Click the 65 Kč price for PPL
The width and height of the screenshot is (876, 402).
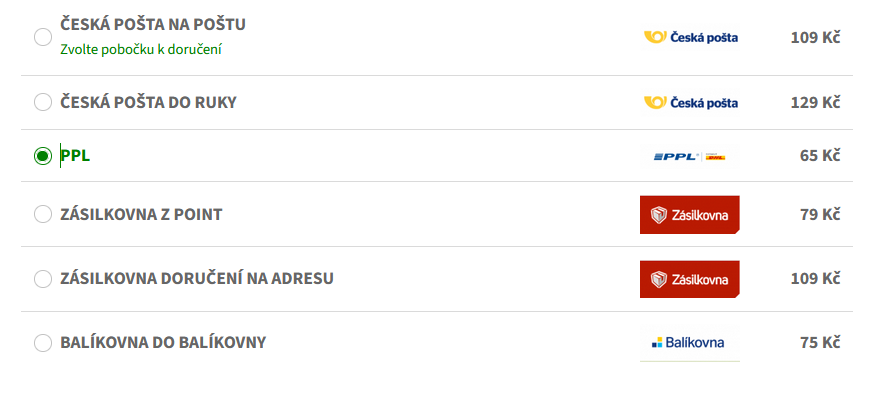click(x=819, y=156)
